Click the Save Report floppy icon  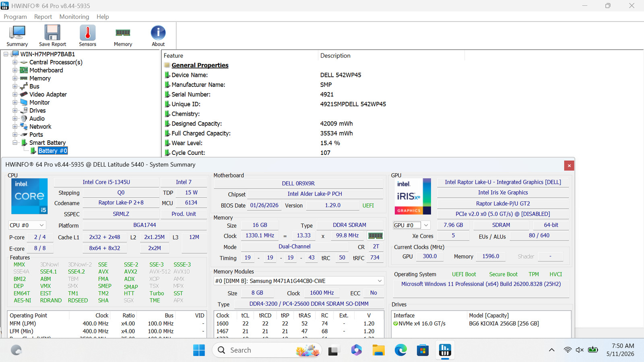tap(52, 36)
